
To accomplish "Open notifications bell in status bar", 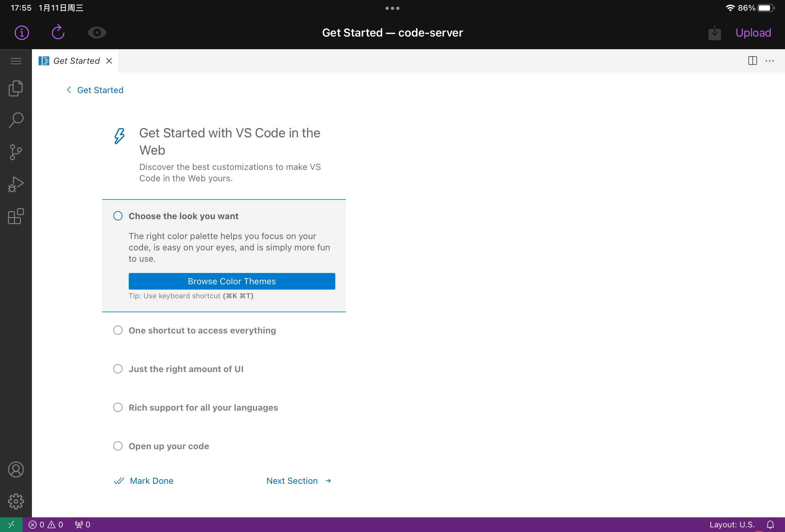I will pyautogui.click(x=770, y=525).
